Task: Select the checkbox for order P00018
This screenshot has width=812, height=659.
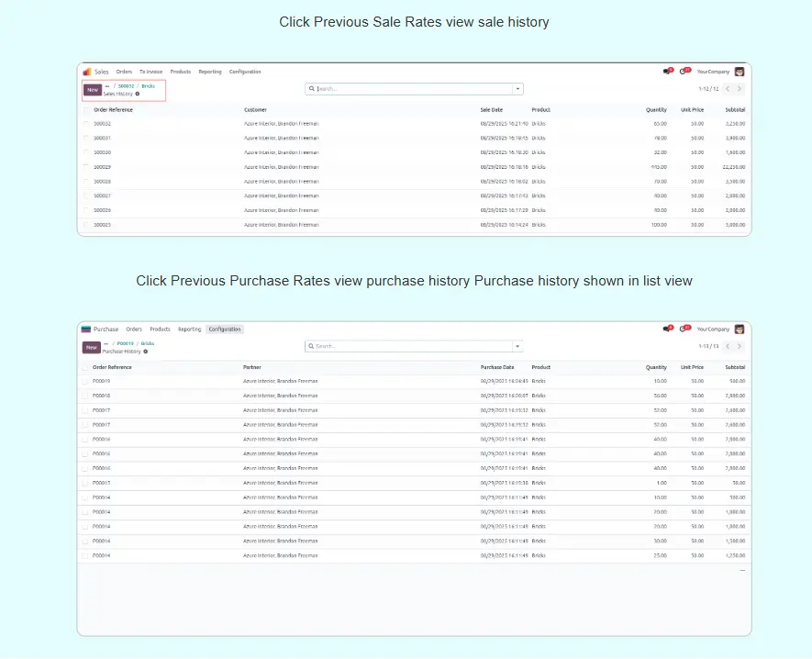Action: pos(85,396)
